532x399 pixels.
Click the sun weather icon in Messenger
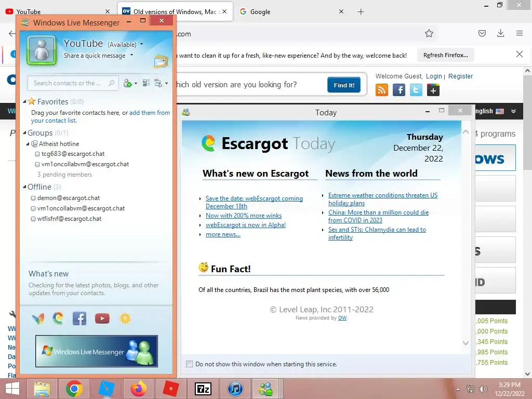125,318
